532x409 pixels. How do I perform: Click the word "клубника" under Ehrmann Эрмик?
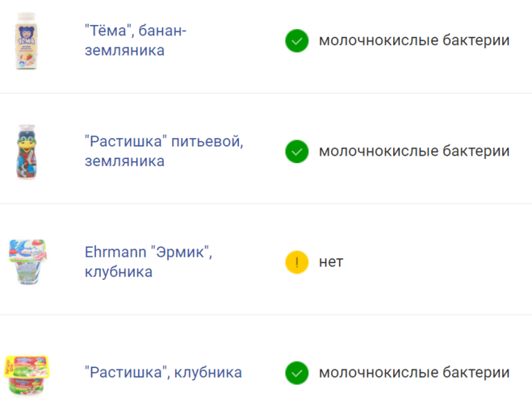point(119,272)
